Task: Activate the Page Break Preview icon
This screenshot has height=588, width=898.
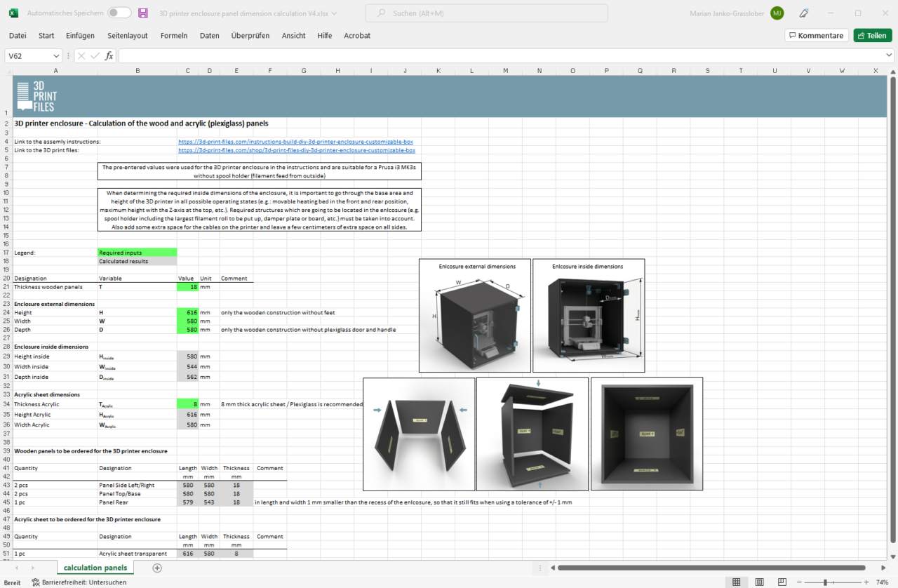Action: (x=782, y=582)
